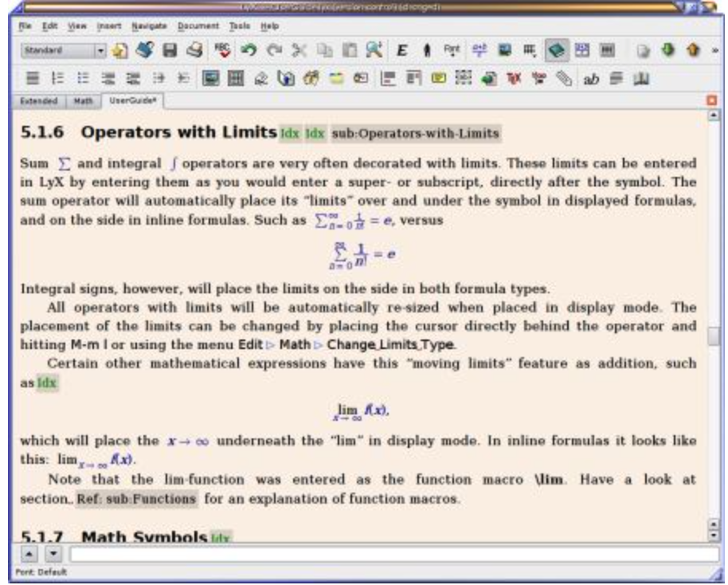728x585 pixels.
Task: Open a document via the blue folder icon
Action: (x=145, y=50)
